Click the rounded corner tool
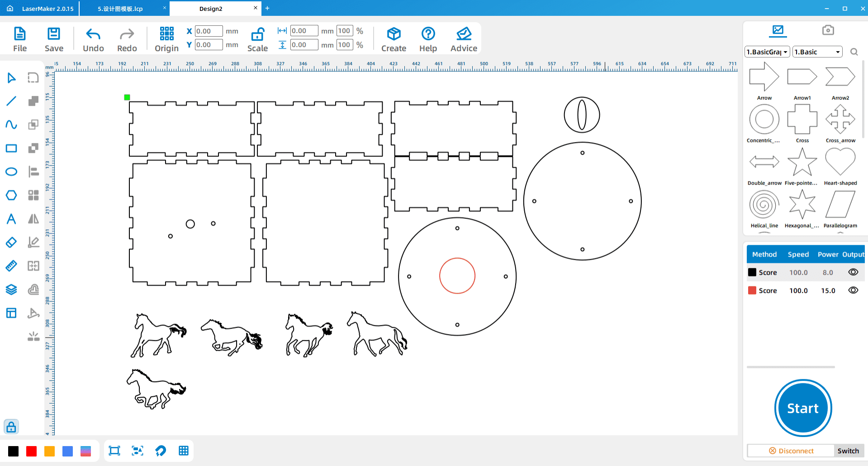 [x=33, y=78]
